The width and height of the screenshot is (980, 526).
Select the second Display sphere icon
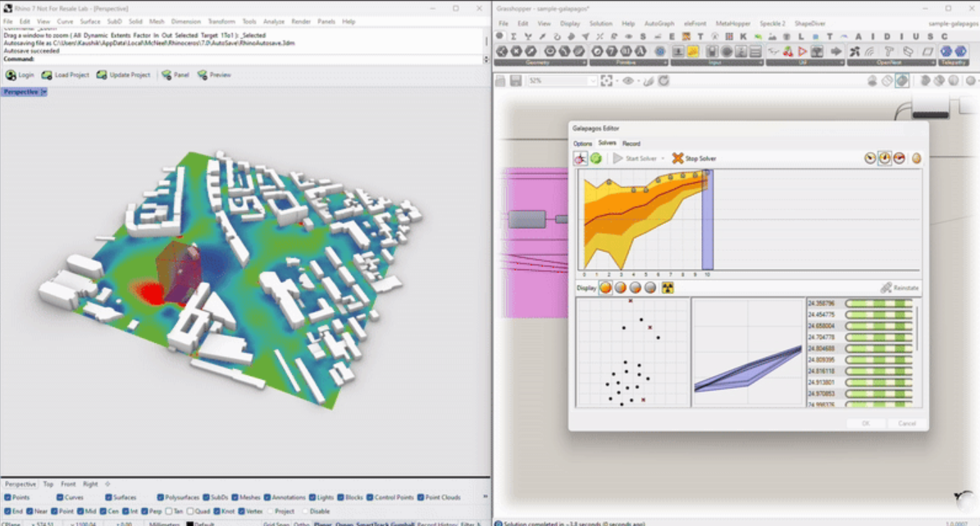tap(620, 288)
